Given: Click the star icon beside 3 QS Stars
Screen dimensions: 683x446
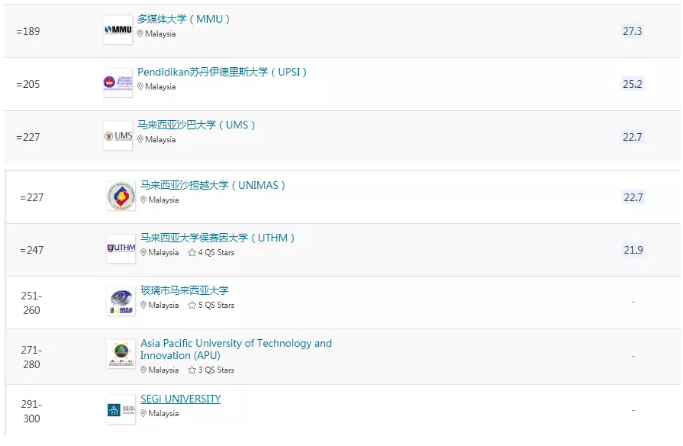Looking at the screenshot, I should coord(192,370).
